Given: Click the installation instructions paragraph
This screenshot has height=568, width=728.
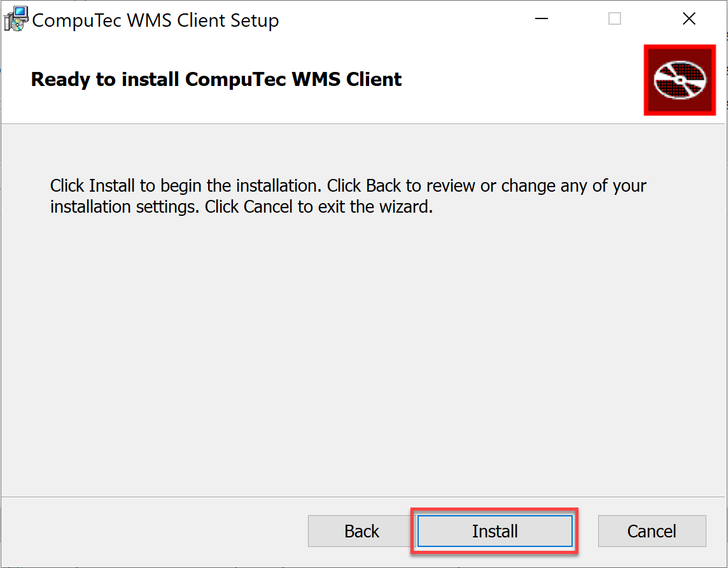Looking at the screenshot, I should [348, 195].
